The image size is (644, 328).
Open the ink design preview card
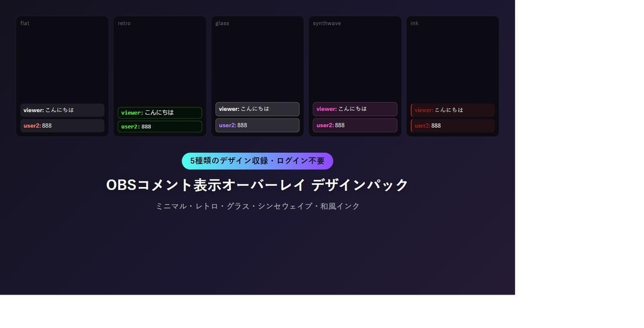[x=453, y=76]
